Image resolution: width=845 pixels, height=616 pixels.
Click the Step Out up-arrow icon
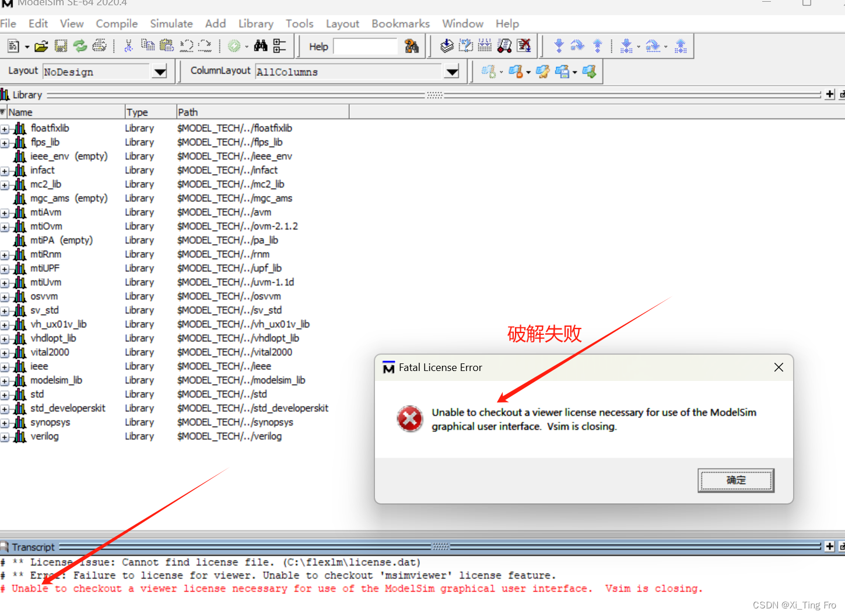tap(597, 46)
